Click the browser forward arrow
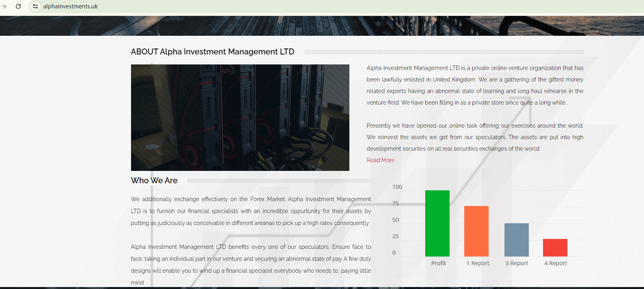 [x=4, y=6]
